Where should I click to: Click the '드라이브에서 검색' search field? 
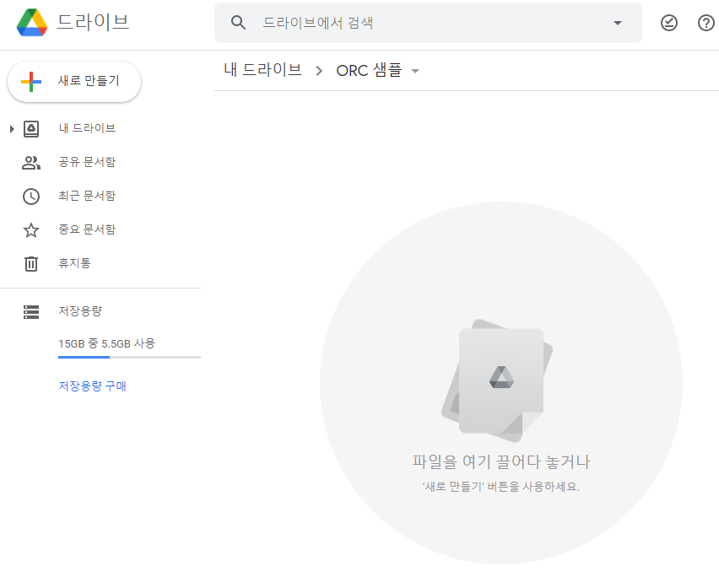[x=428, y=23]
